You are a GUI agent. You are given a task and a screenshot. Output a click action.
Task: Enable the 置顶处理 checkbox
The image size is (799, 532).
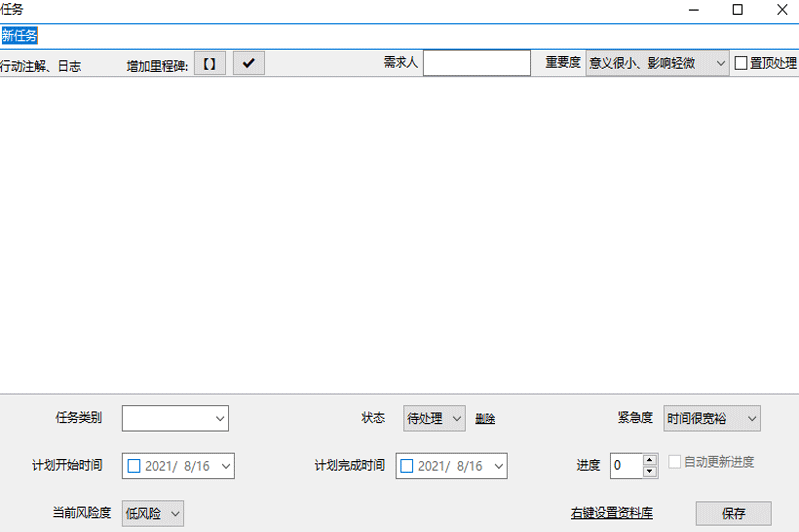(741, 63)
